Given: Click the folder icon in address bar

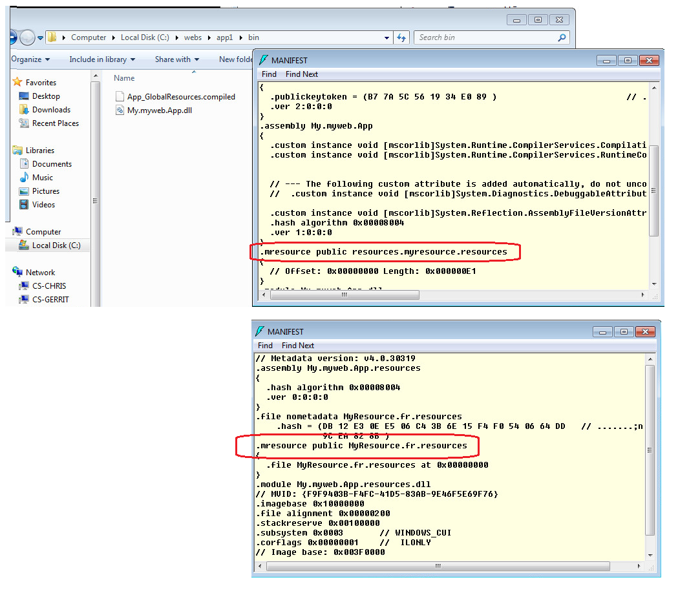Looking at the screenshot, I should pos(52,37).
